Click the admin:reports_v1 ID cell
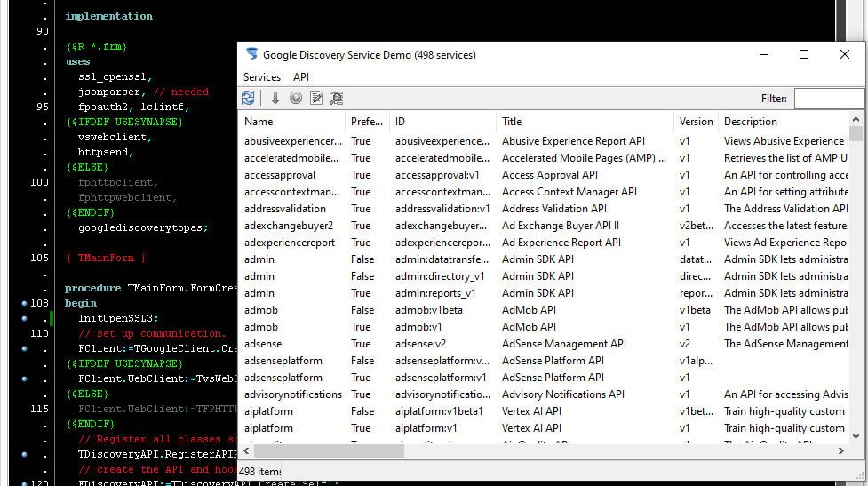The width and height of the screenshot is (868, 486). [x=435, y=293]
